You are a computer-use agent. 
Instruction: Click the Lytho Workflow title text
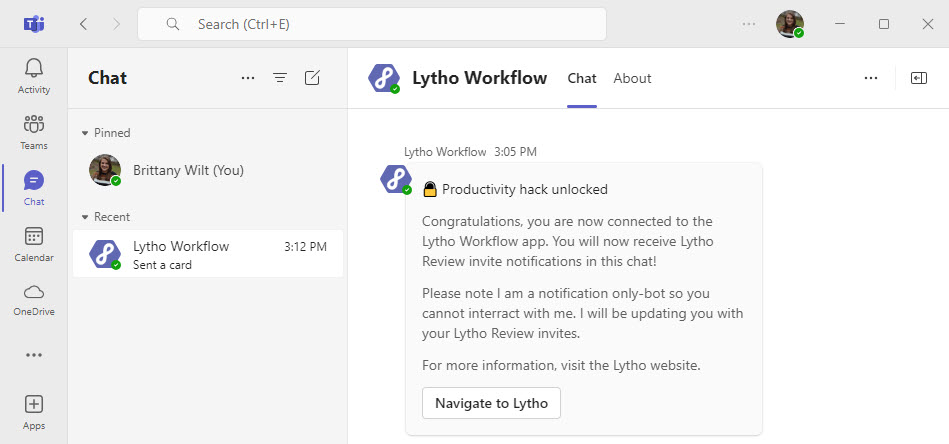(479, 78)
